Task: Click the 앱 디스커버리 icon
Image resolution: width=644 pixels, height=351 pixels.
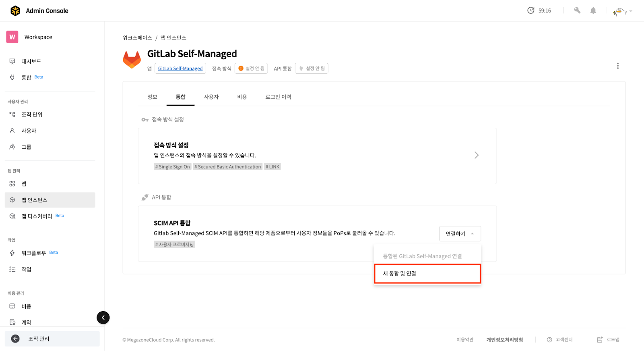Action: pos(12,216)
